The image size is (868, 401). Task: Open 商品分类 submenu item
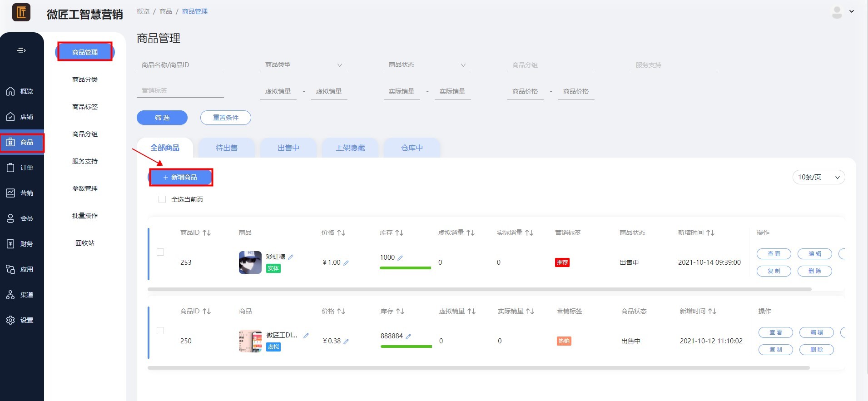coord(85,79)
